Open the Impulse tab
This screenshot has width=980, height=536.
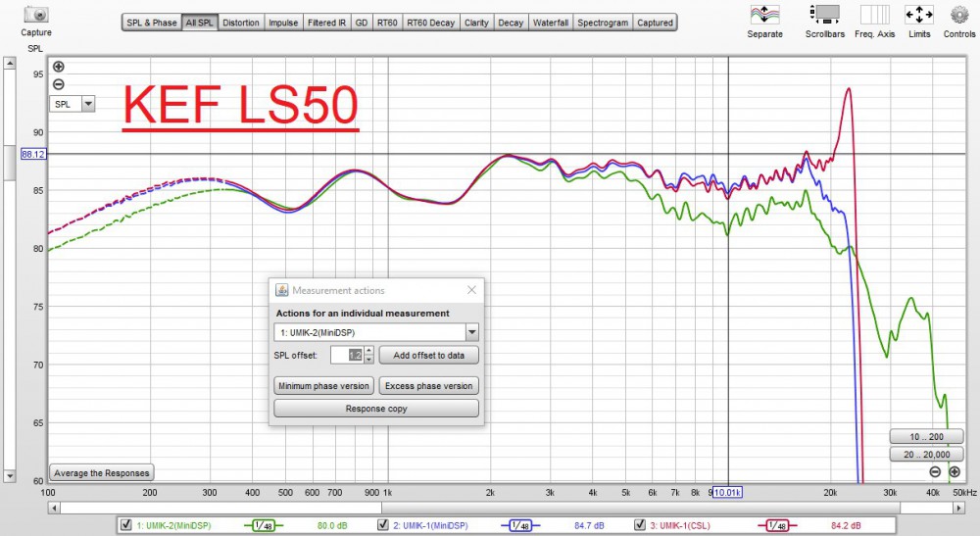pos(283,23)
